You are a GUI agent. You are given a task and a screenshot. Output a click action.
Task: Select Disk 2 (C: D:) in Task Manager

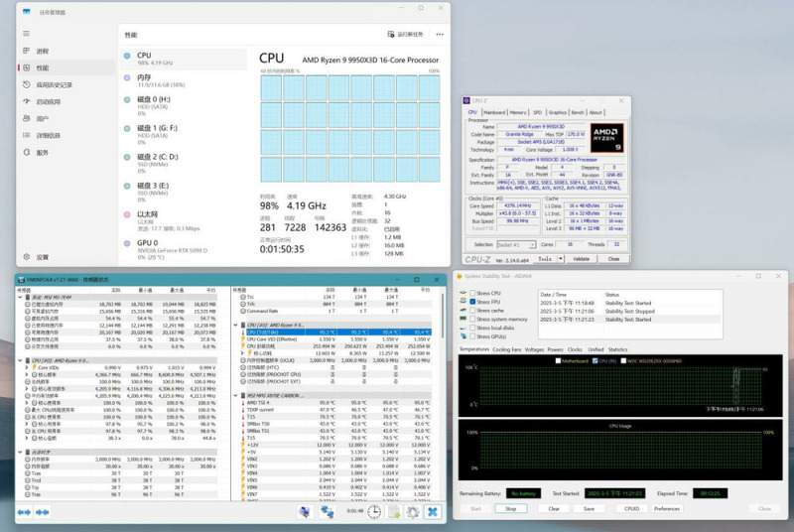tap(184, 164)
